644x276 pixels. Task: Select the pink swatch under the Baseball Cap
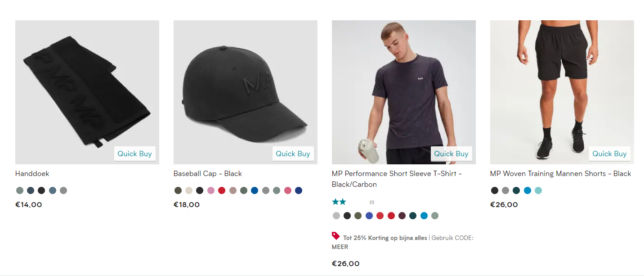point(210,190)
